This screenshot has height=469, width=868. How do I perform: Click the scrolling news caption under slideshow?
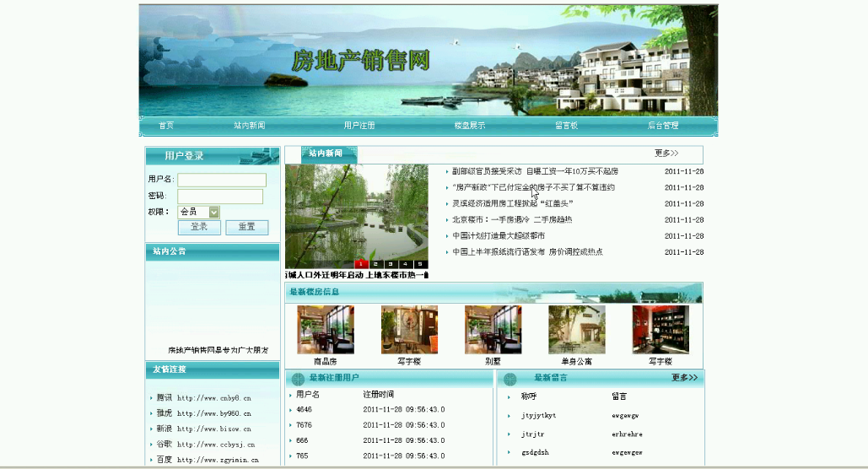[357, 275]
